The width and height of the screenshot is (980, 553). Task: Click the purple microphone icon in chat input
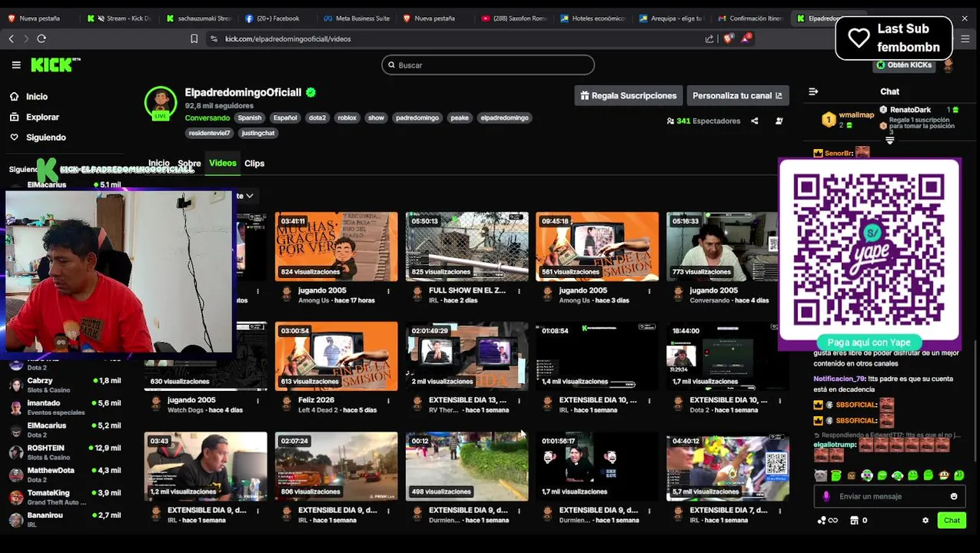826,497
